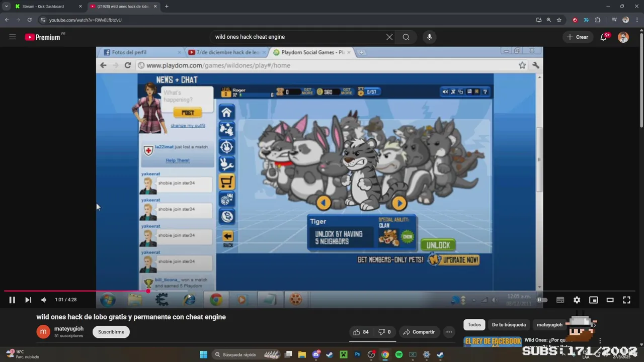This screenshot has width=644, height=362.
Task: Open OBS Studio from the taskbar
Action: point(371,354)
